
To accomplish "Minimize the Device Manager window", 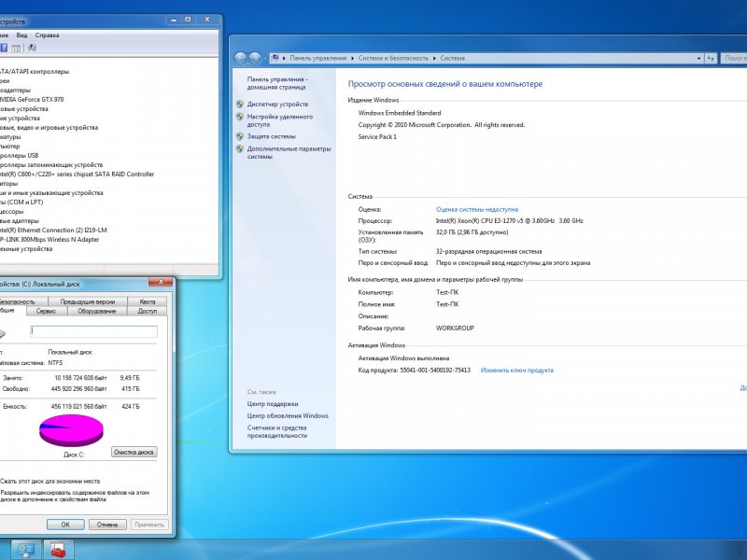I will (x=174, y=20).
